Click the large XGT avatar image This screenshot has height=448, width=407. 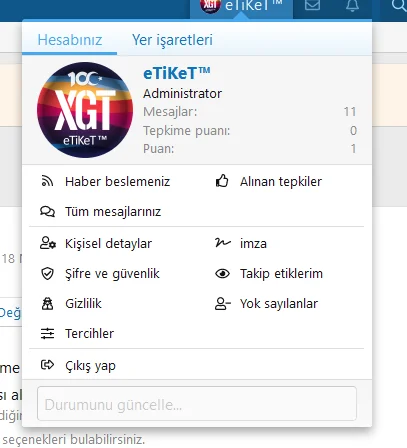pyautogui.click(x=85, y=110)
